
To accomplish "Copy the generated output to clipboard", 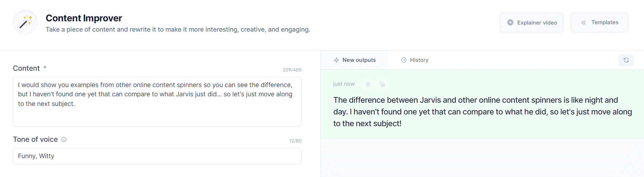I will click(382, 84).
